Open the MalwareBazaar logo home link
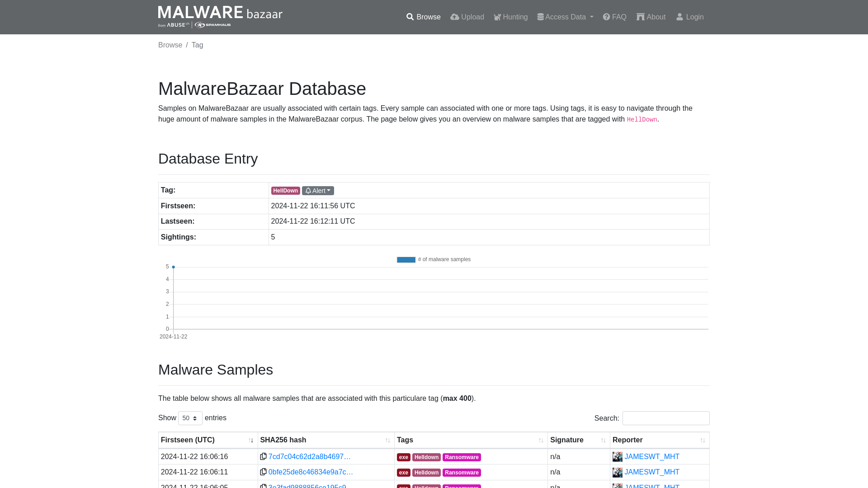Screen dimensions: 868x488 tap(220, 17)
